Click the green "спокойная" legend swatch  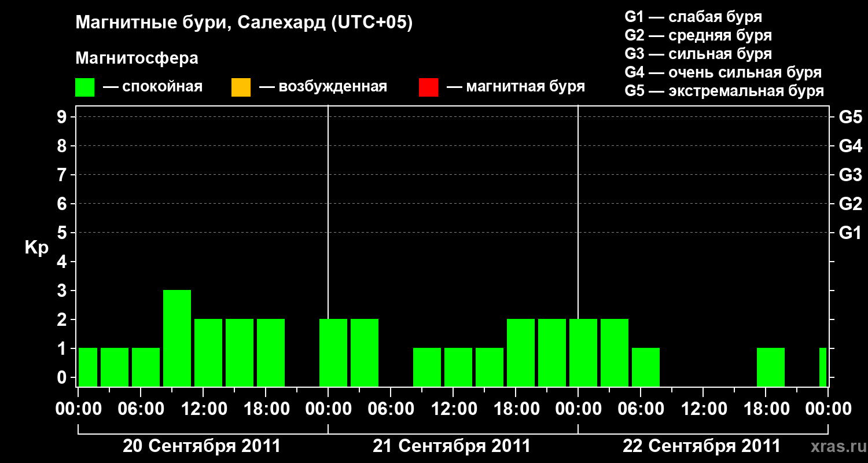pyautogui.click(x=85, y=87)
